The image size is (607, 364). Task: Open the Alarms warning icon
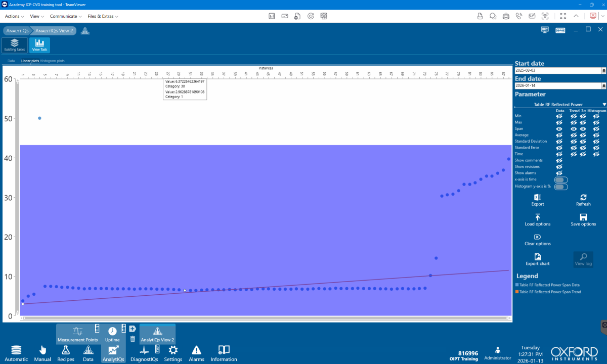[196, 350]
